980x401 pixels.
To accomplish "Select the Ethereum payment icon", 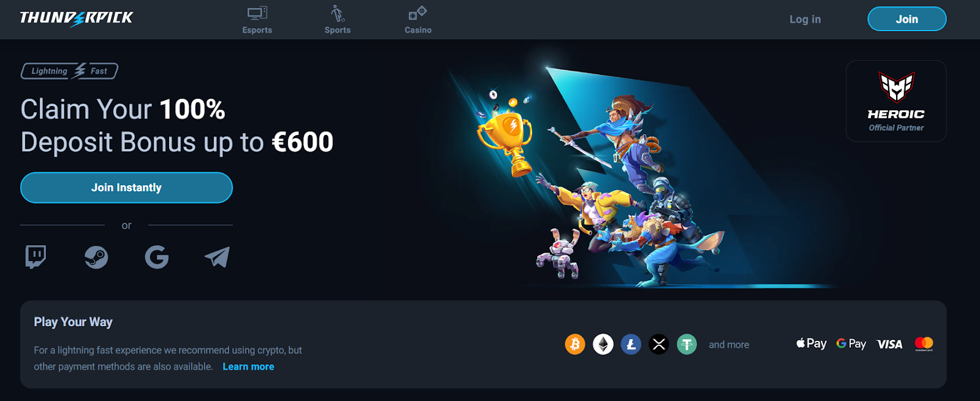I will coord(603,345).
